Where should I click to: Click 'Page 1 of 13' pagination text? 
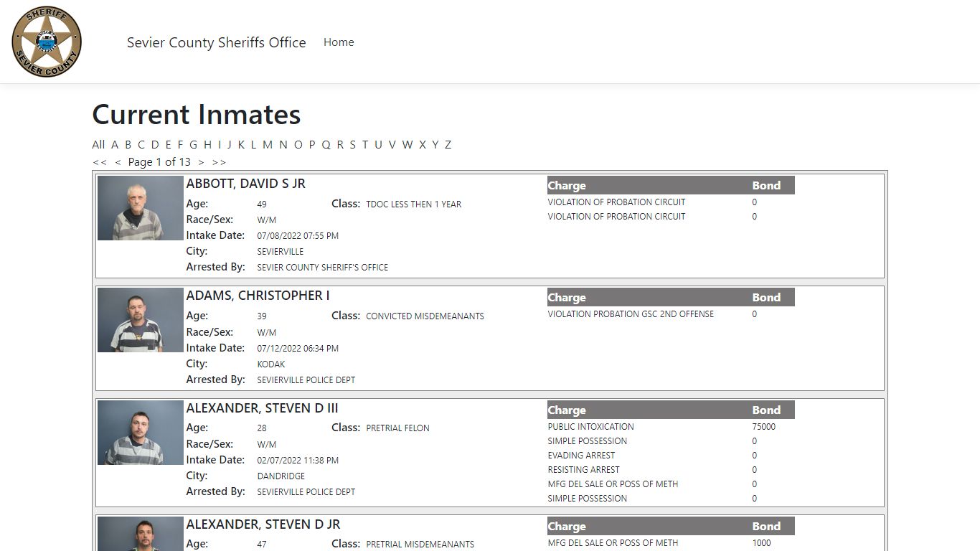coord(159,162)
